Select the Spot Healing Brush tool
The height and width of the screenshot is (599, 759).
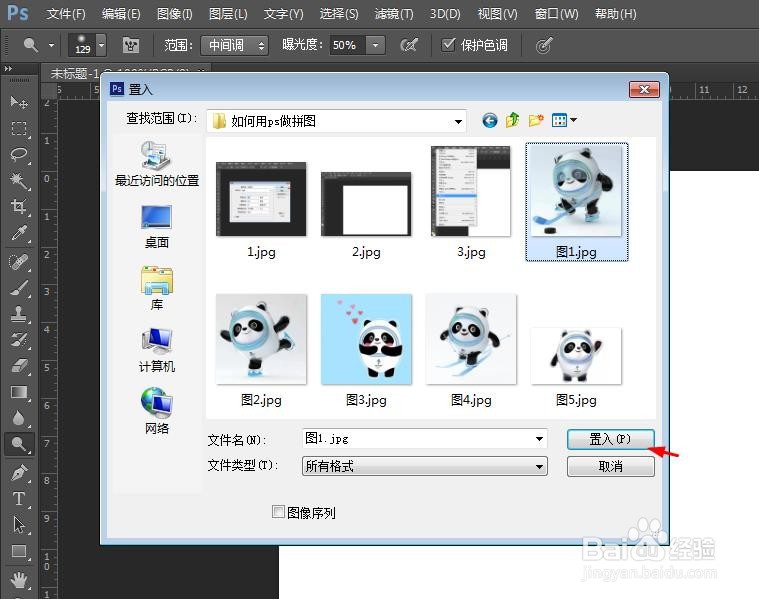coord(19,262)
